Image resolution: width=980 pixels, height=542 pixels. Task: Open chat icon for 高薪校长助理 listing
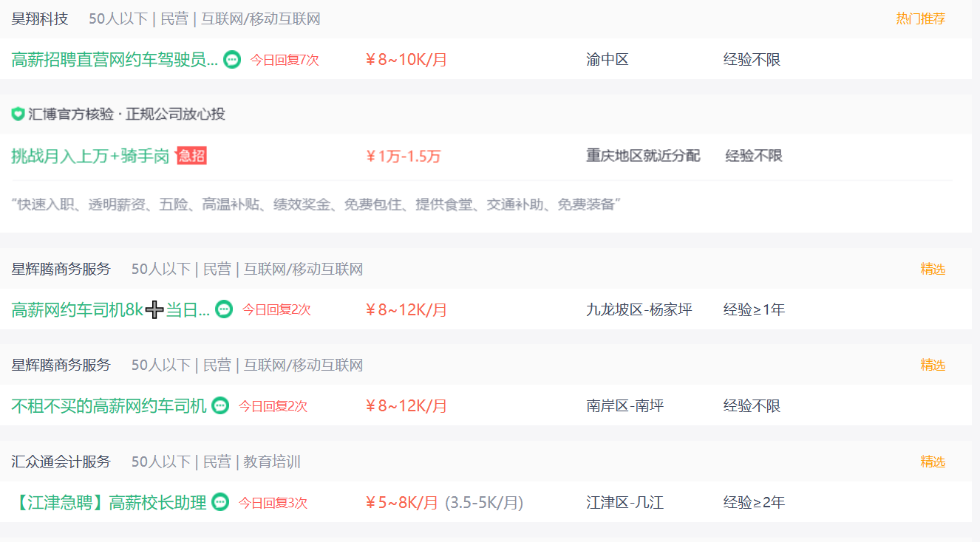click(220, 502)
